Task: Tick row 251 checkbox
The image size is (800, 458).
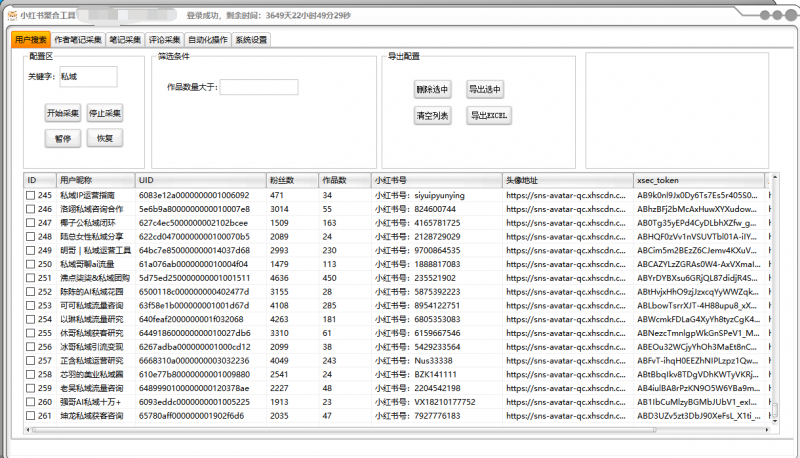Action: click(x=31, y=278)
